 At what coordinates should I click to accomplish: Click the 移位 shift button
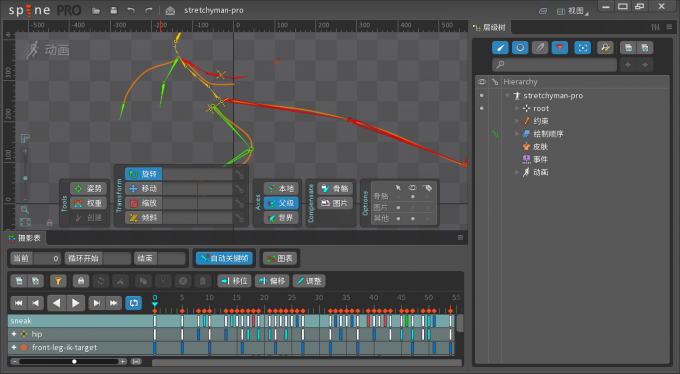[x=234, y=281]
